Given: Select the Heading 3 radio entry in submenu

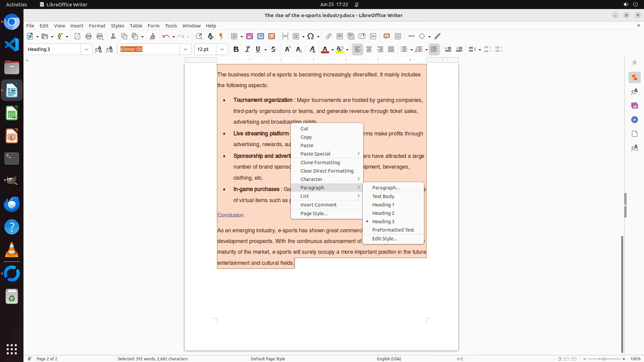Looking at the screenshot, I should click(383, 222).
